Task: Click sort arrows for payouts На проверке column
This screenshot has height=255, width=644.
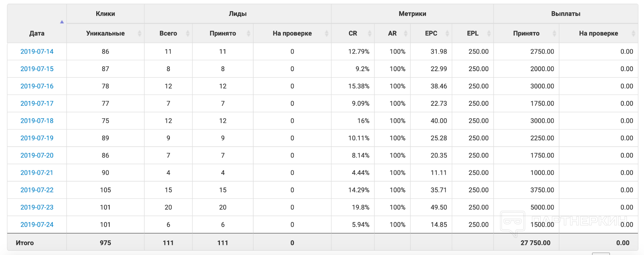Action: 633,33
